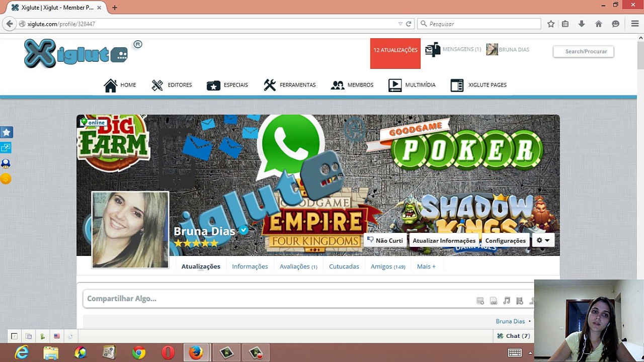Click the first icon in bottom-left footer bar
This screenshot has height=362, width=644.
[x=14, y=336]
